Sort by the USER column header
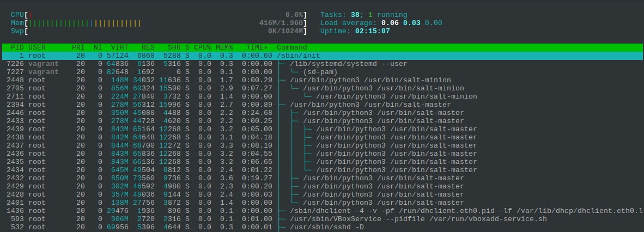 click(x=37, y=47)
